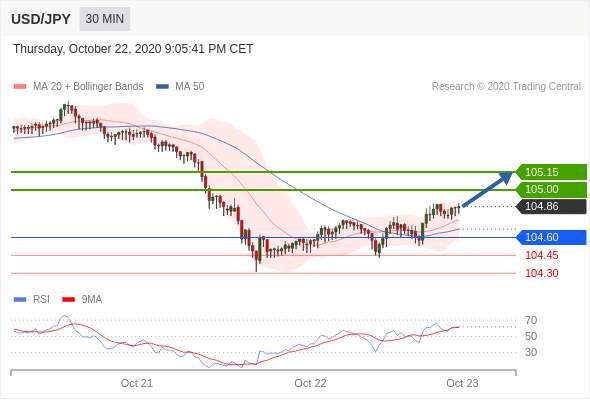Toggle the RSI legend label
Screen dimensions: 590x400
pos(41,300)
